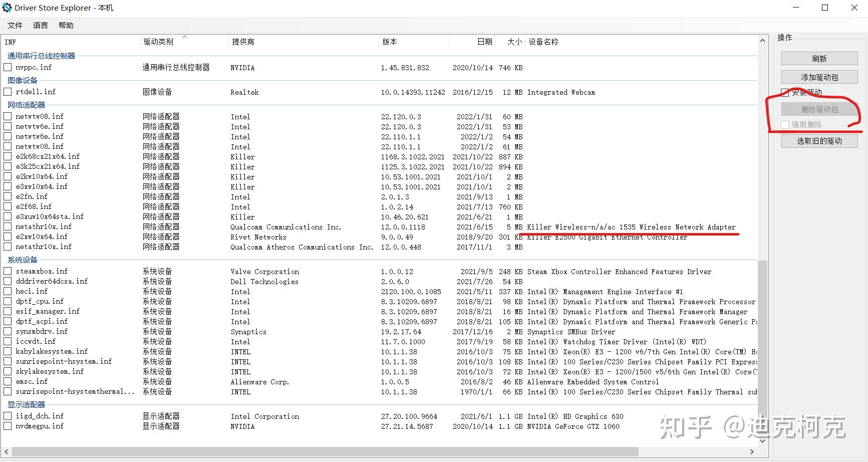The width and height of the screenshot is (868, 462).
Task: Collapse the 通用串行总线控制器 group header
Action: point(41,56)
